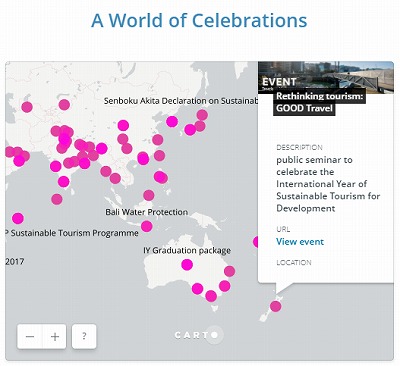400x366 pixels.
Task: Select the pink marker on Bali
Action: tap(147, 226)
